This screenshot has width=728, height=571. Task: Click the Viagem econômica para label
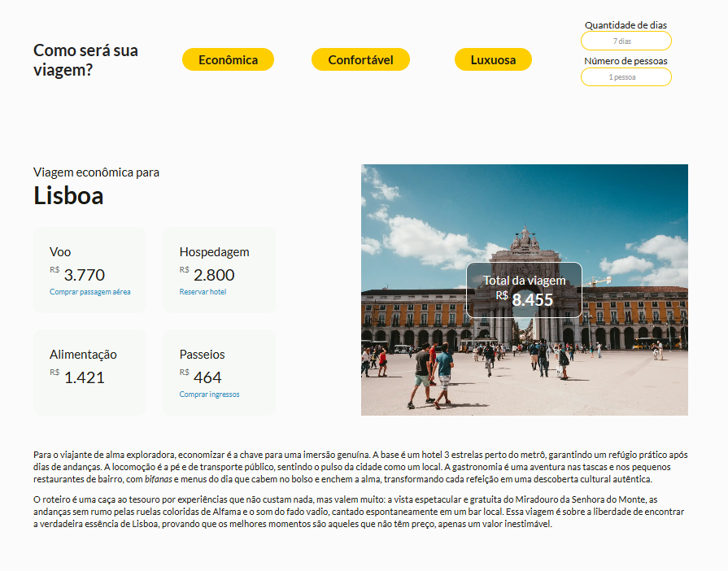95,172
